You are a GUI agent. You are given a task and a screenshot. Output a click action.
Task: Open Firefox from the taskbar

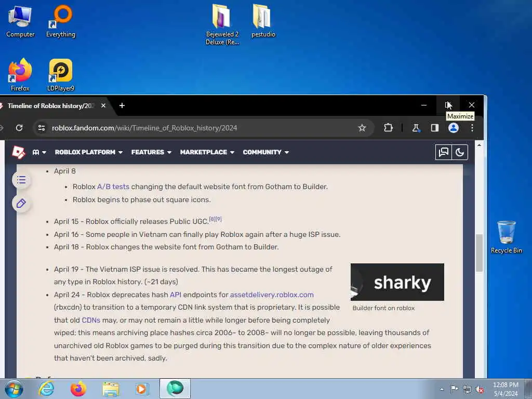[x=78, y=389]
